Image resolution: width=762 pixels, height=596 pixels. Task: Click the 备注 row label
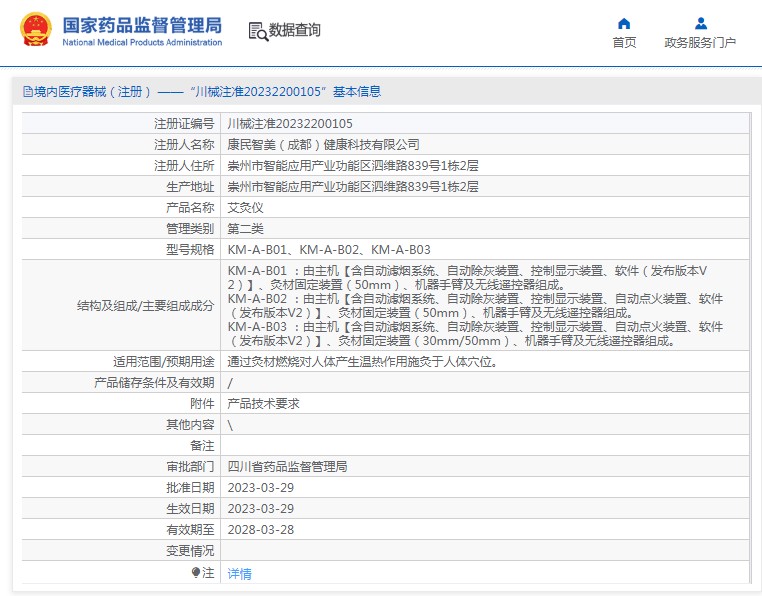pos(202,445)
